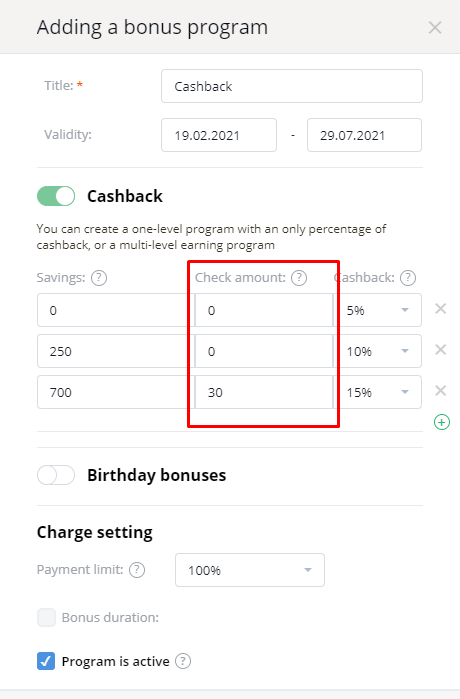Click the Cashback column help icon
Viewport: 460px width, 699px height.
[408, 278]
